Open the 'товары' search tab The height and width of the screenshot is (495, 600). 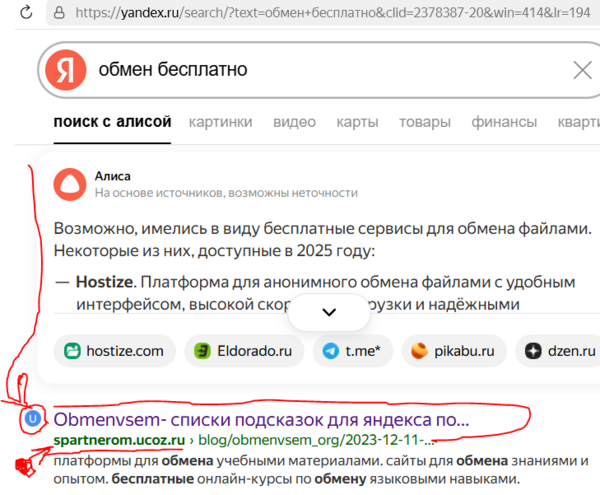[424, 122]
